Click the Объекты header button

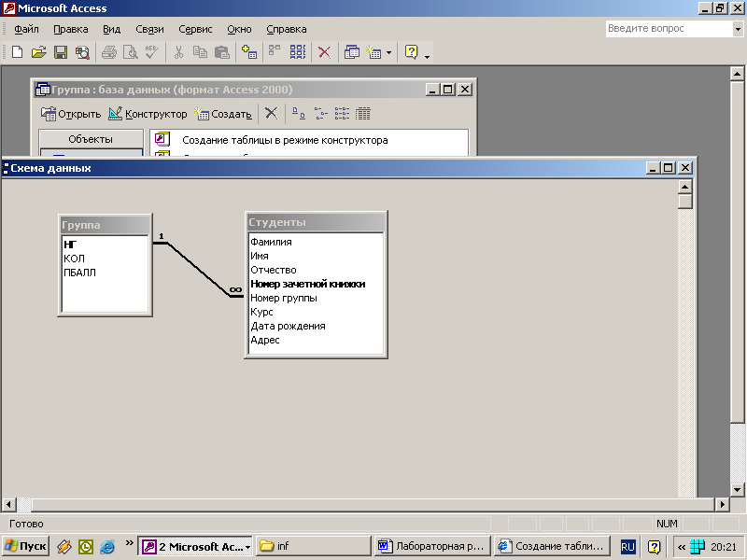pyautogui.click(x=91, y=139)
